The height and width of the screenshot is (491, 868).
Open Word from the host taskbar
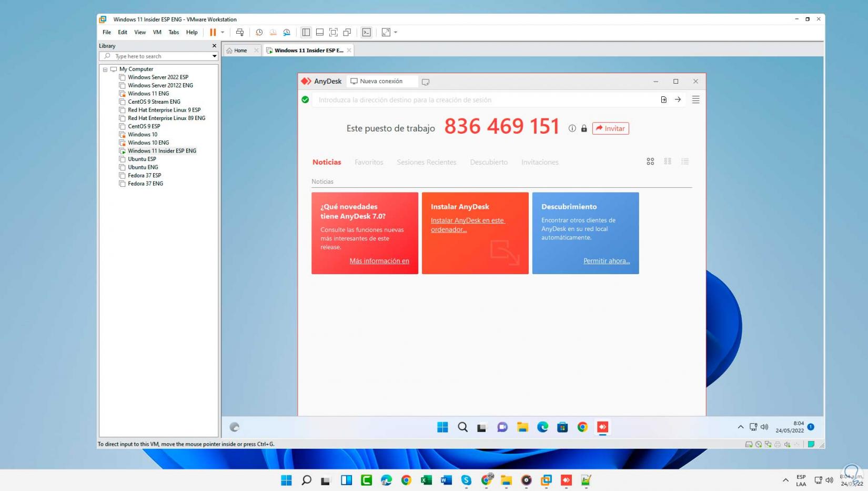click(446, 480)
